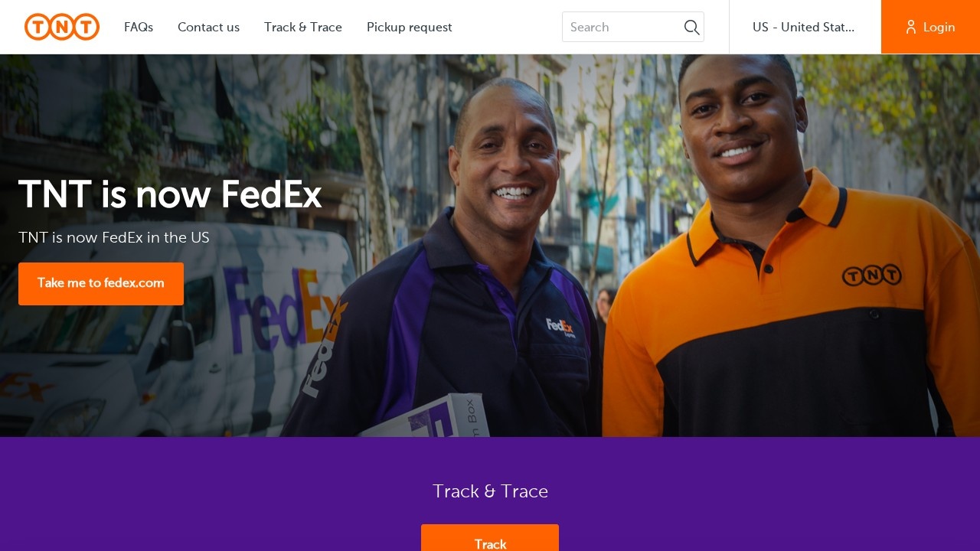Click the TNT is now FedEx headline
Viewport: 980px width, 551px height.
click(x=170, y=194)
